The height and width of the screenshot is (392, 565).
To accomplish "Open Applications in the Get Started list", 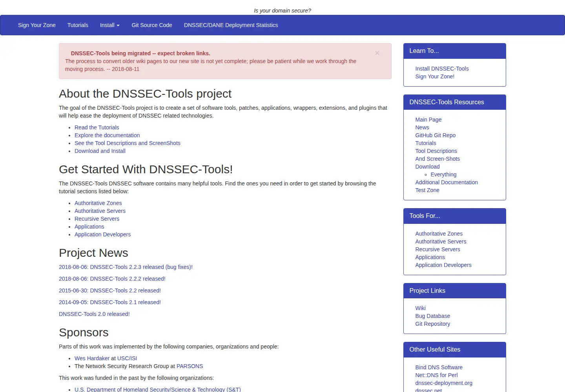I will tap(89, 227).
